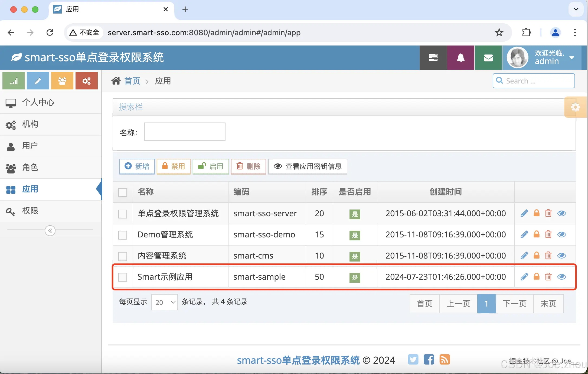Open the 权限 sidebar menu item
The width and height of the screenshot is (588, 374).
point(30,211)
